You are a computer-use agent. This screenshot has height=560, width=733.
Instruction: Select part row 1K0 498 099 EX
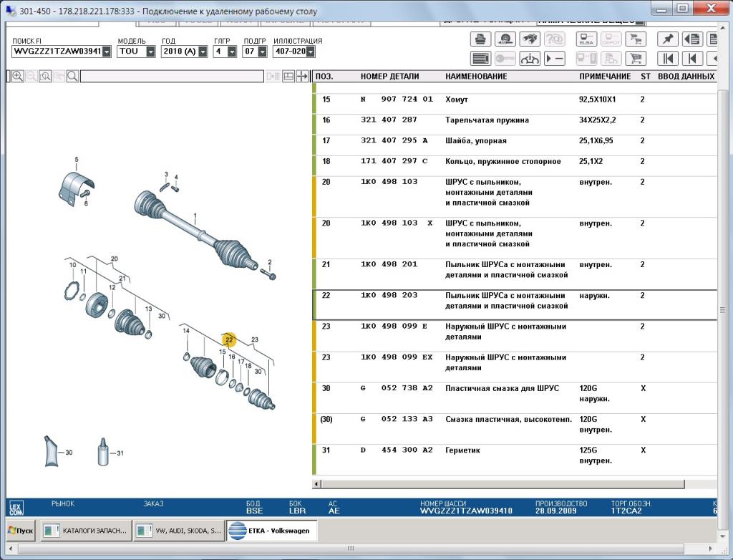(x=514, y=367)
